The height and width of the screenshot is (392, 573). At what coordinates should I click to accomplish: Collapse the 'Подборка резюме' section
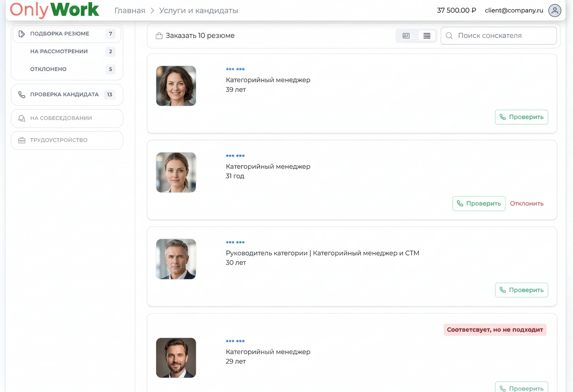coord(59,34)
